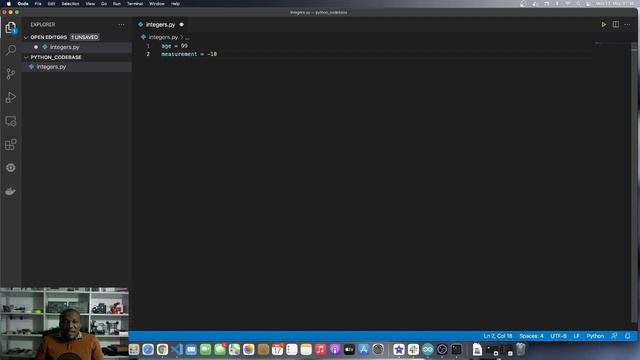Open the Help menu

click(x=175, y=4)
